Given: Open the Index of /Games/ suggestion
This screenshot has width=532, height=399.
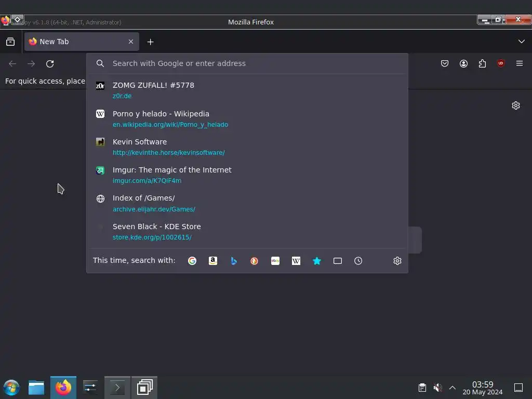Looking at the screenshot, I should click(247, 203).
